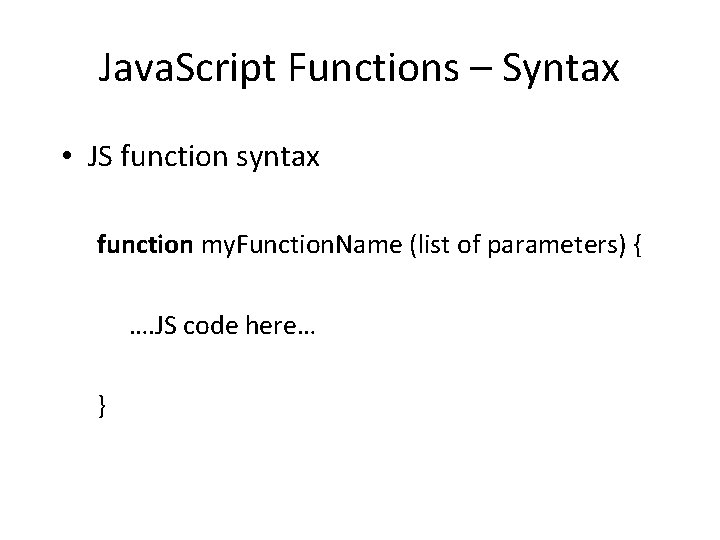Click the text 'myFunctionName'
The width and height of the screenshot is (720, 540).
pyautogui.click(x=302, y=245)
